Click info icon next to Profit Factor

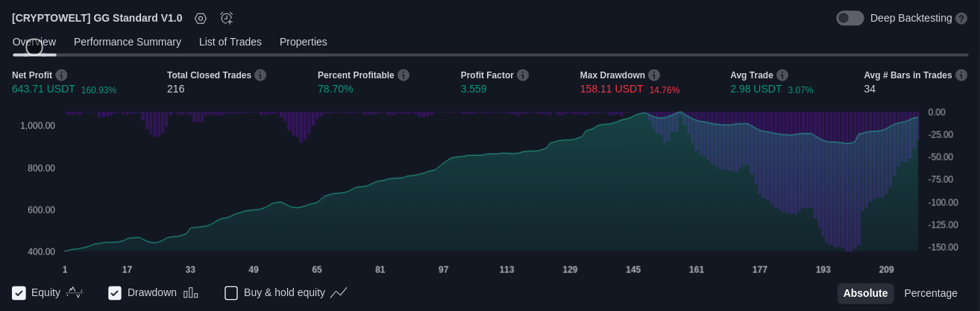tap(523, 75)
